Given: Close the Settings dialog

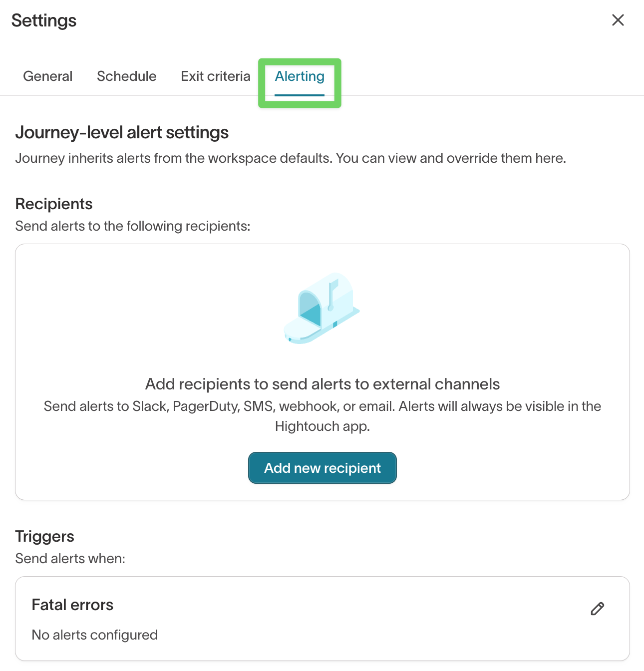Looking at the screenshot, I should (x=618, y=20).
